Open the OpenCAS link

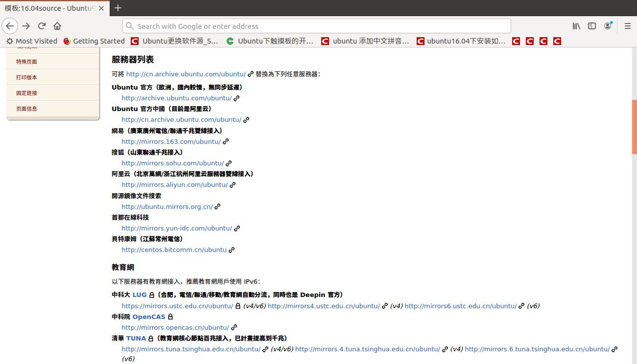[x=149, y=317]
